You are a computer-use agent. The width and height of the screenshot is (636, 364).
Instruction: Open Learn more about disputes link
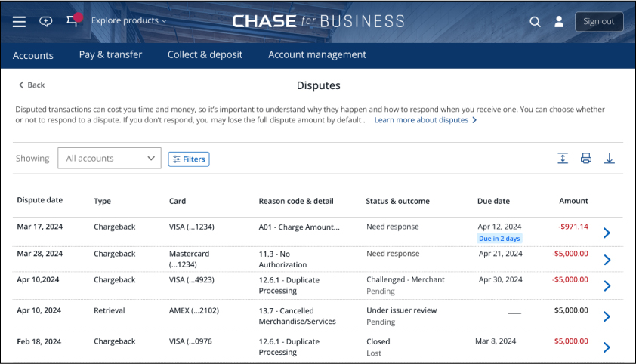tap(425, 120)
